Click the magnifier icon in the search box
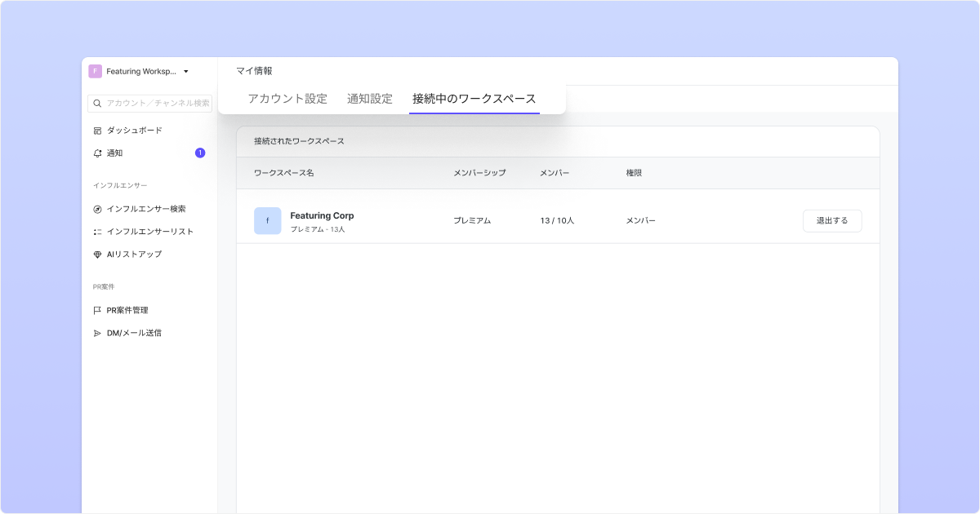This screenshot has height=514, width=980. 97,104
